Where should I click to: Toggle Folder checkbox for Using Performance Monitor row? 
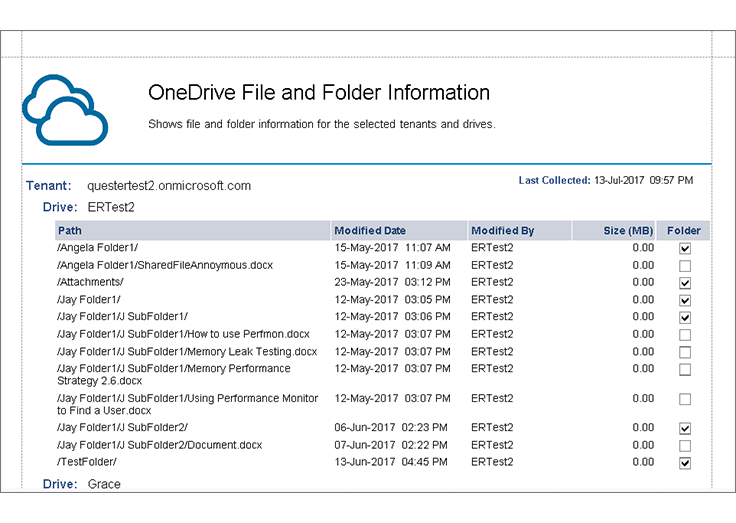tap(685, 399)
